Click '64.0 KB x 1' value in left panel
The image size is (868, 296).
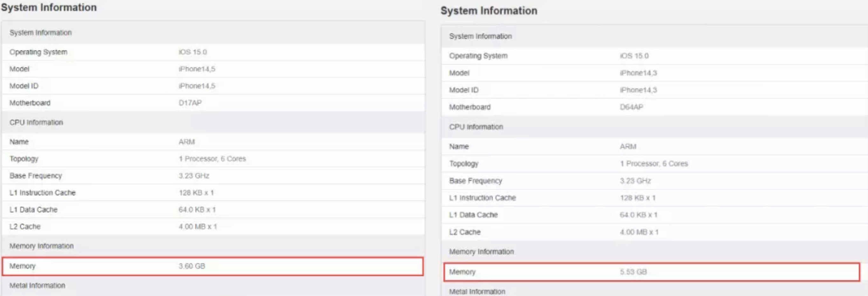(197, 210)
